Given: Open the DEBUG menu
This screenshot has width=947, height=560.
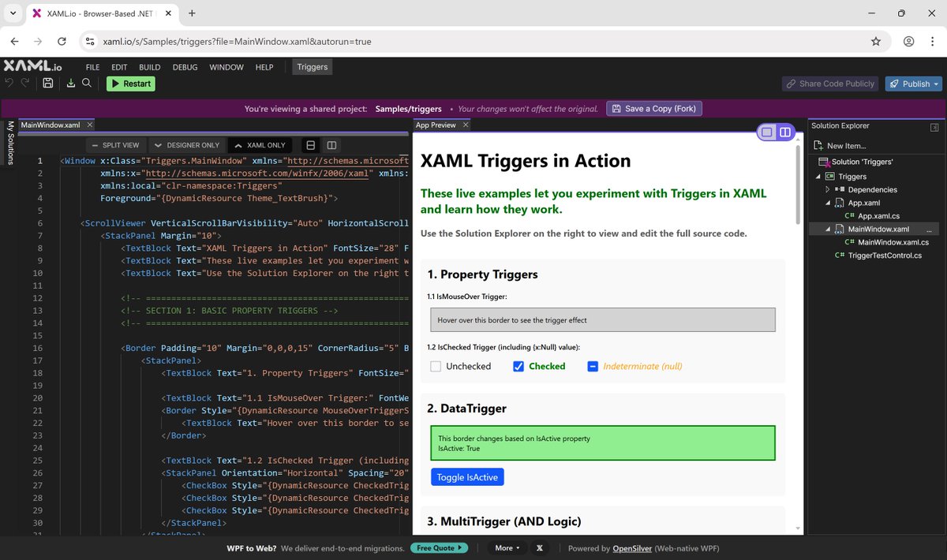Looking at the screenshot, I should point(185,67).
